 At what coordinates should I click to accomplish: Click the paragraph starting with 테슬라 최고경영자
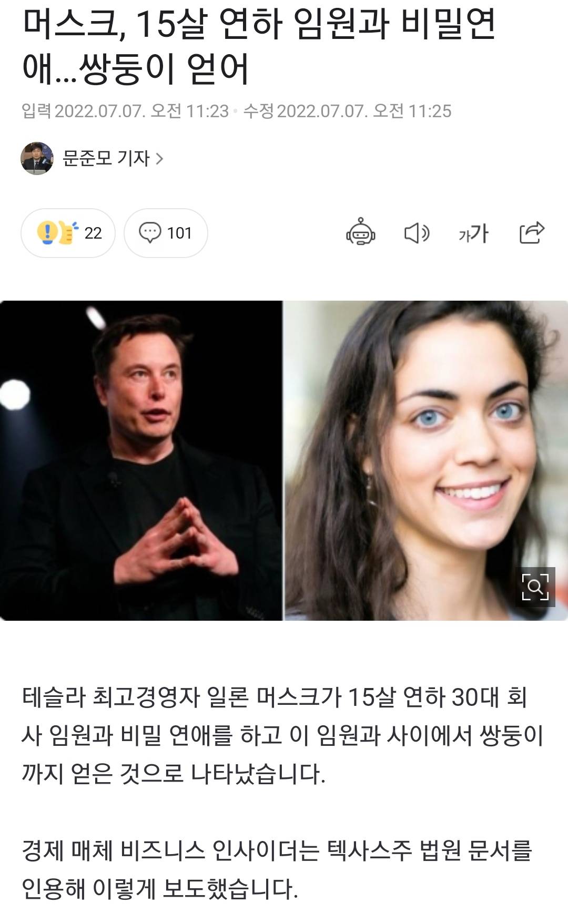pos(283,735)
